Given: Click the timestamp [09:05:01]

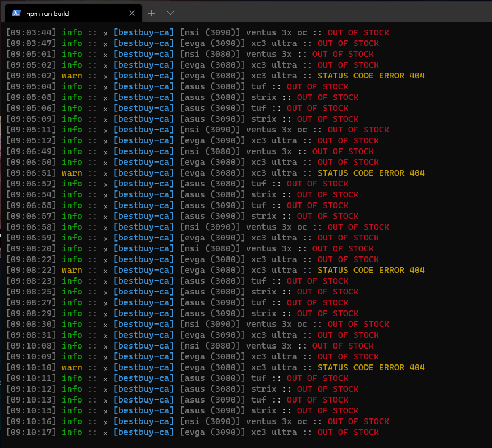Looking at the screenshot, I should (31, 54).
